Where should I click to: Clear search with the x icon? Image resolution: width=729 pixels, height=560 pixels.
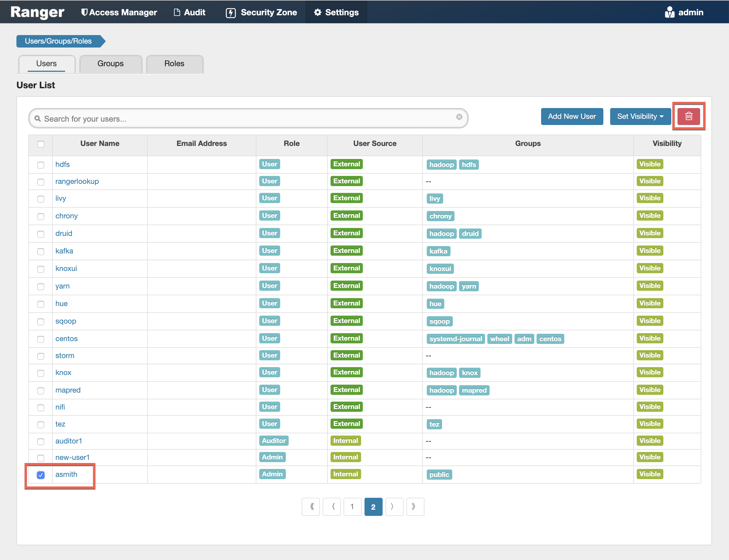tap(459, 117)
